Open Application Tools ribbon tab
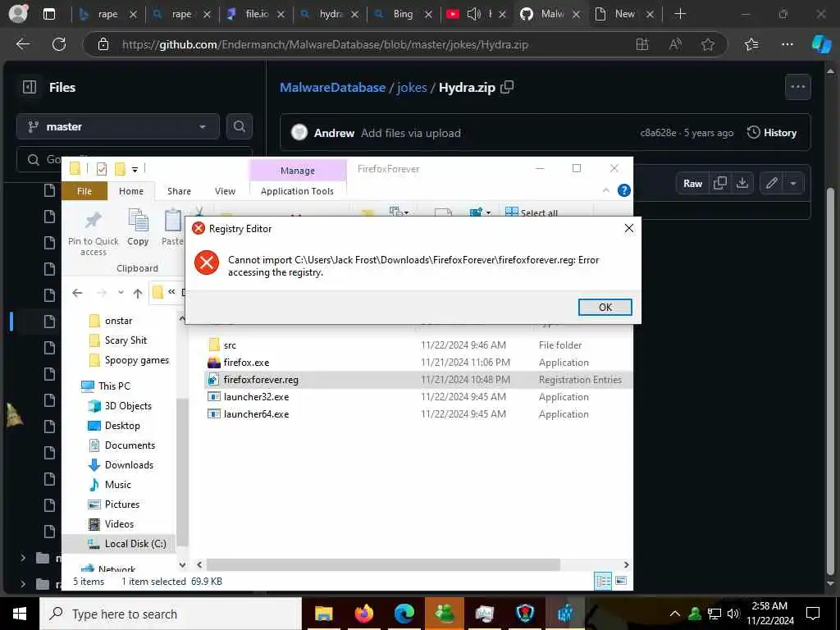 click(x=297, y=191)
